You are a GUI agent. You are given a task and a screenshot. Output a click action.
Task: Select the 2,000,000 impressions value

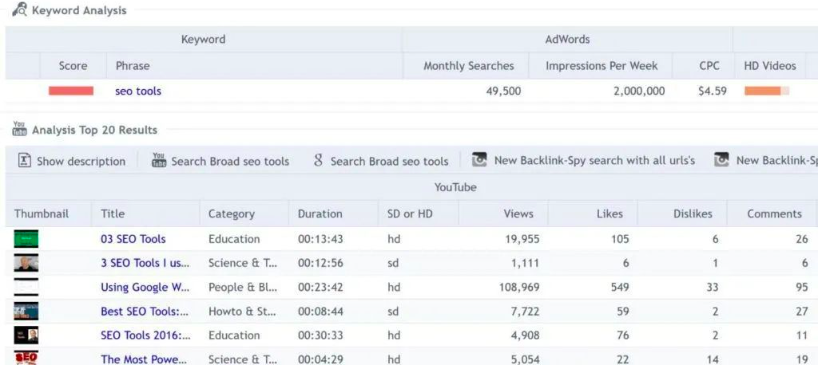tap(639, 91)
